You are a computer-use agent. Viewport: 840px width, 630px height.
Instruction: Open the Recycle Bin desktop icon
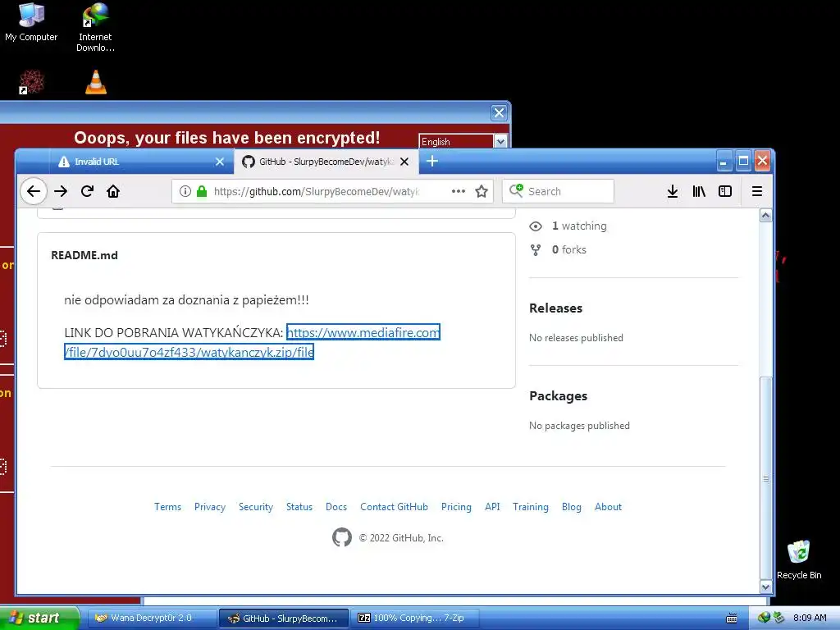point(799,559)
